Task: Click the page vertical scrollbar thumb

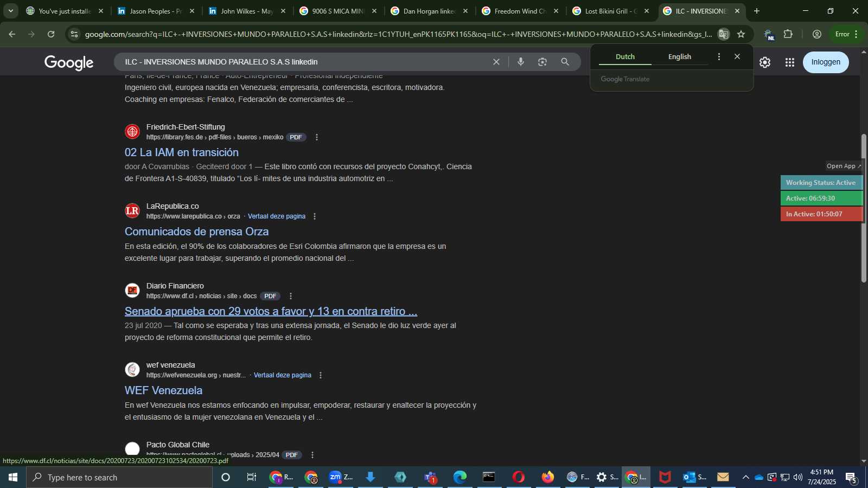Action: [864, 208]
